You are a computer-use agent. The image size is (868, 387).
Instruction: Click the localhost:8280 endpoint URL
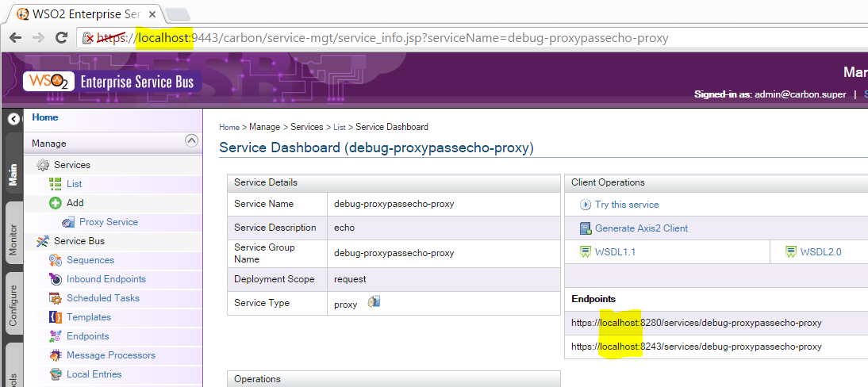tap(697, 323)
